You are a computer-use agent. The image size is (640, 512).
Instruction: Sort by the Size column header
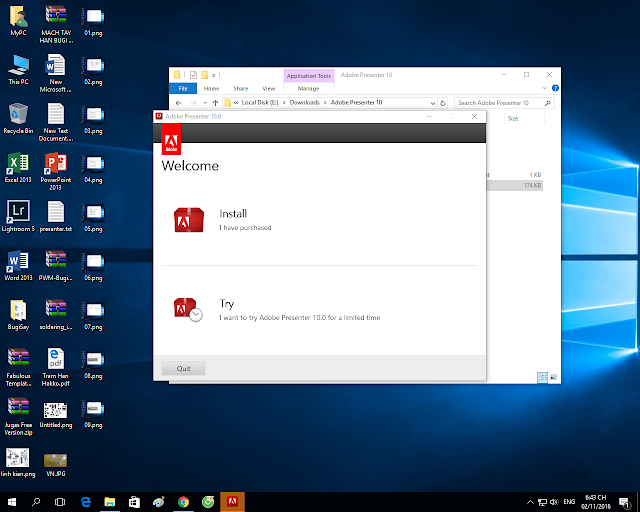coord(513,118)
